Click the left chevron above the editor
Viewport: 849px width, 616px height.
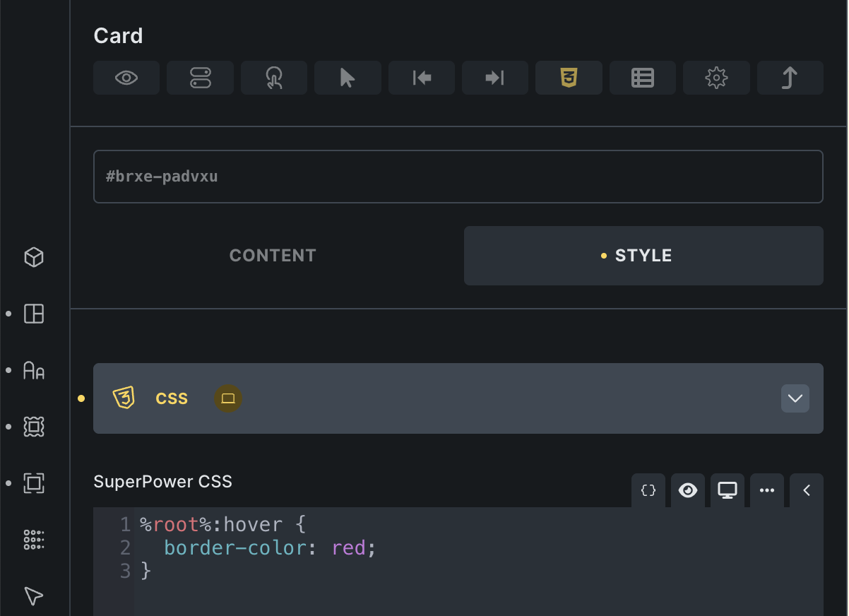pyautogui.click(x=807, y=490)
